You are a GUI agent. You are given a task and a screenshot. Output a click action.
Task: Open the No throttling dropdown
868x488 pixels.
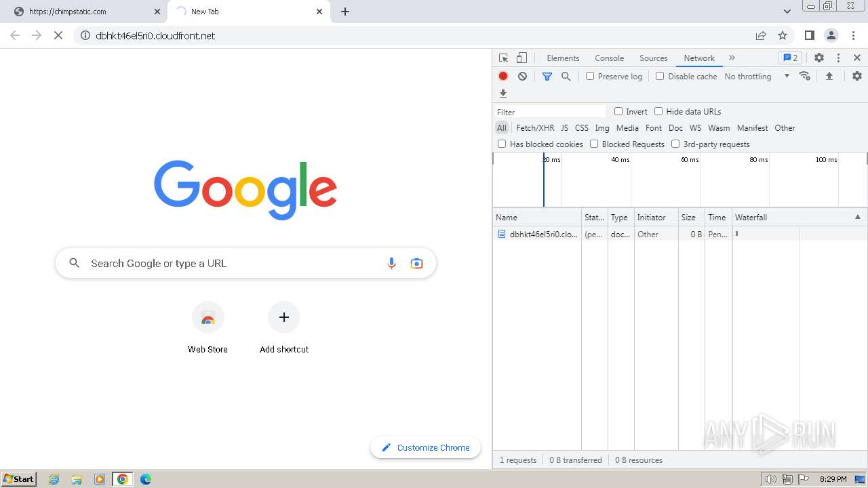click(x=757, y=77)
